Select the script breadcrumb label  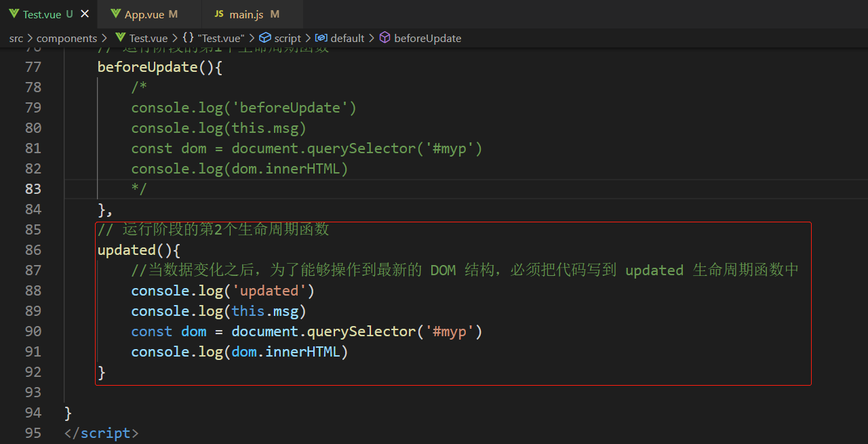coord(288,38)
